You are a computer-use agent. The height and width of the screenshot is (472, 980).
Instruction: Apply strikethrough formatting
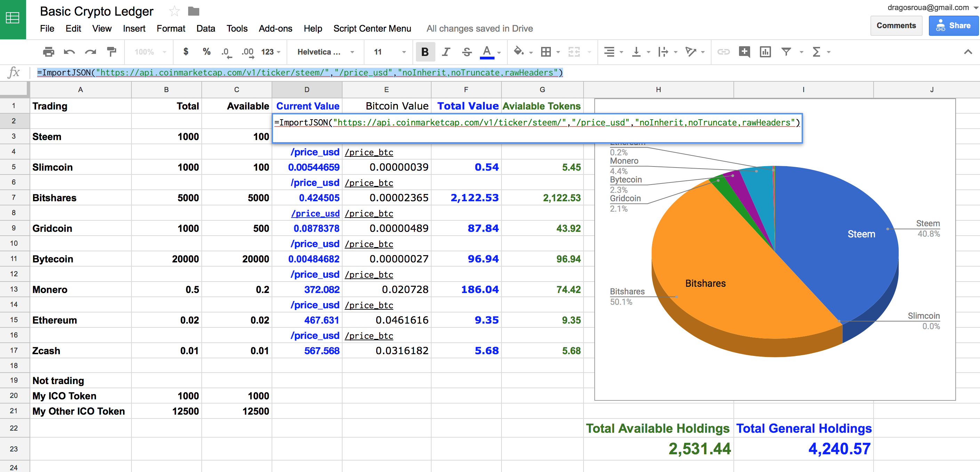click(467, 52)
